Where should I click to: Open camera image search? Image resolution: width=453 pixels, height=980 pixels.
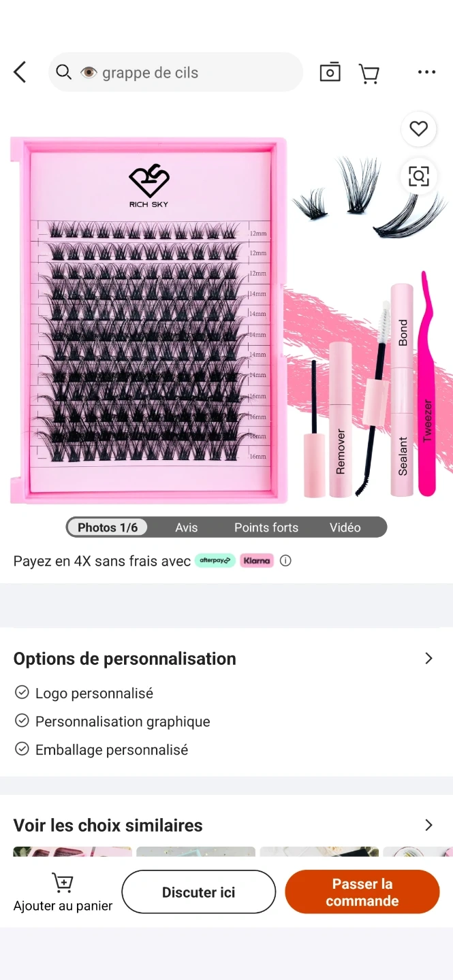click(x=330, y=72)
